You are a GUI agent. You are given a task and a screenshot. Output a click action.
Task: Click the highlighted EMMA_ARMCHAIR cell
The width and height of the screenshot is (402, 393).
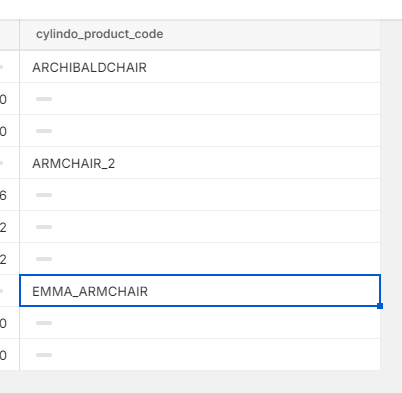click(200, 290)
